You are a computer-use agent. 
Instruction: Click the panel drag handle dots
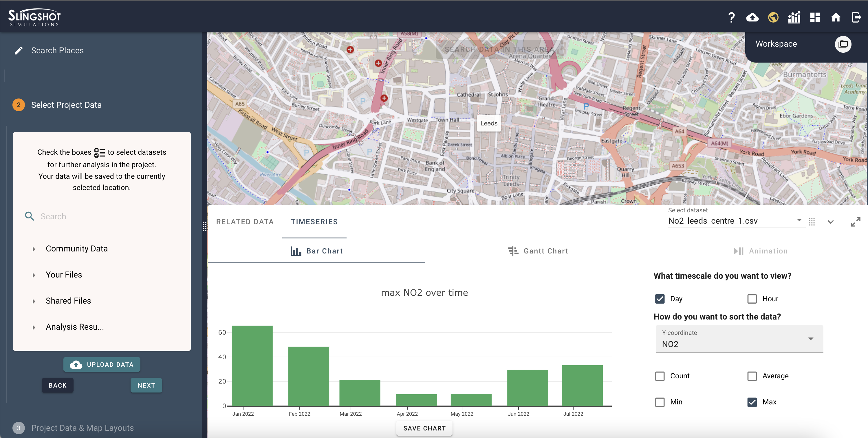(205, 226)
